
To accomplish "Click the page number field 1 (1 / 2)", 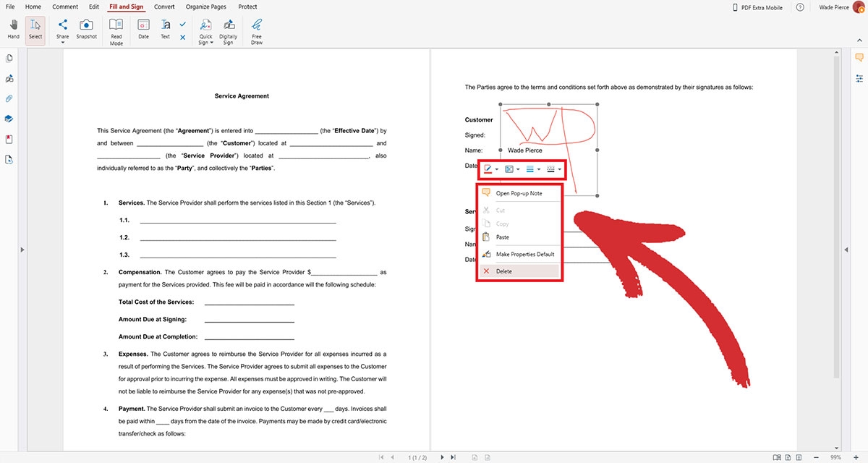I will point(417,457).
